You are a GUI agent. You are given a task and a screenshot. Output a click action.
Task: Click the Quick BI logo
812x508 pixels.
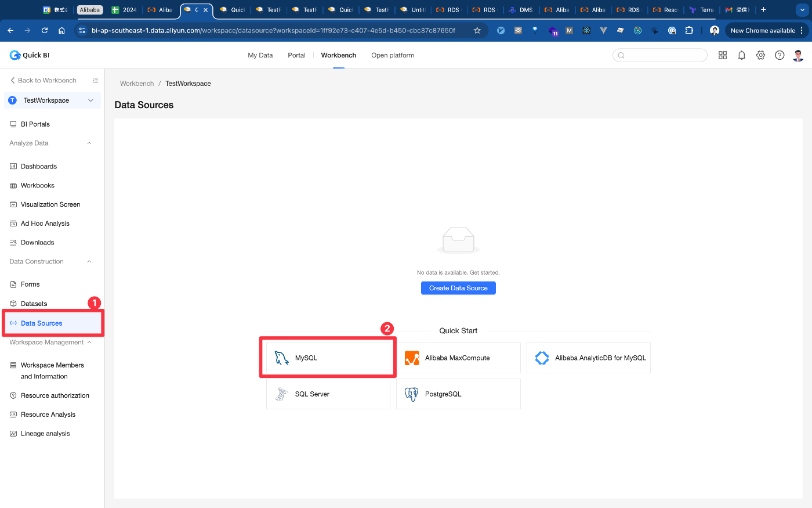pos(30,55)
